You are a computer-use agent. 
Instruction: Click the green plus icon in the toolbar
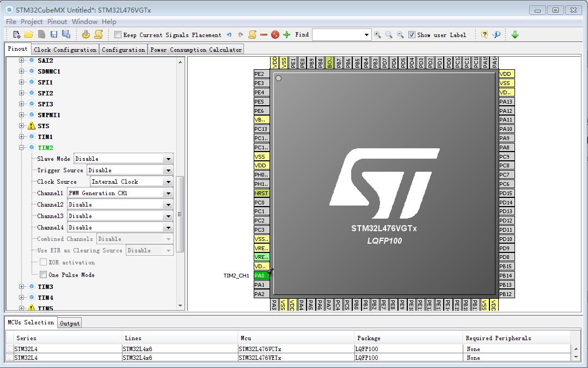pos(287,35)
